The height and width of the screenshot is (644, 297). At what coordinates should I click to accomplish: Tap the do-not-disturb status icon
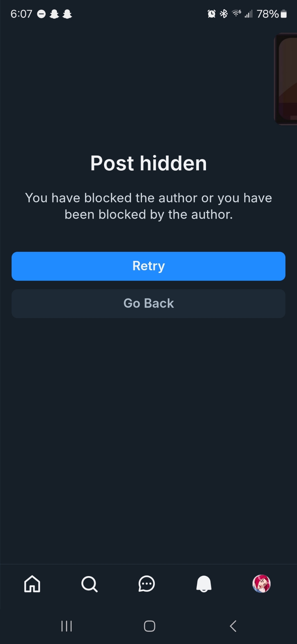[x=42, y=14]
